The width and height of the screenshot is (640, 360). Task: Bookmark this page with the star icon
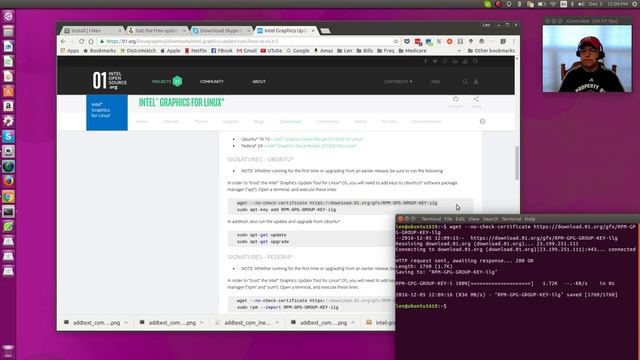(396, 41)
